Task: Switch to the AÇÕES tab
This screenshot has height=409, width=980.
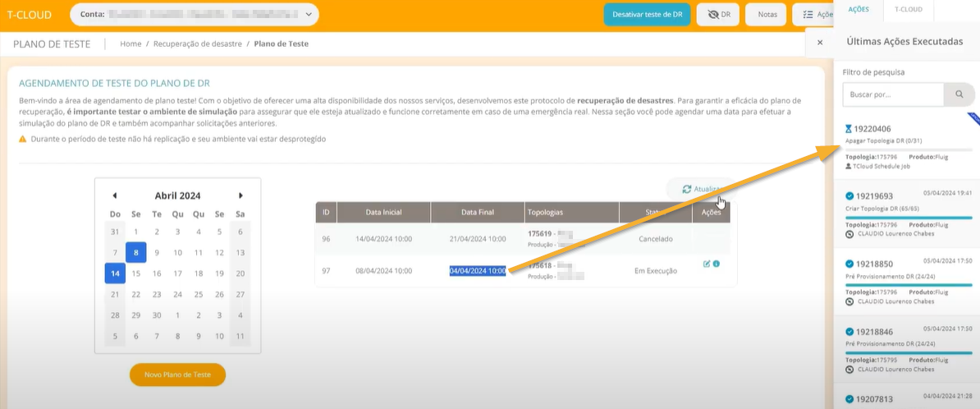Action: pos(857,9)
